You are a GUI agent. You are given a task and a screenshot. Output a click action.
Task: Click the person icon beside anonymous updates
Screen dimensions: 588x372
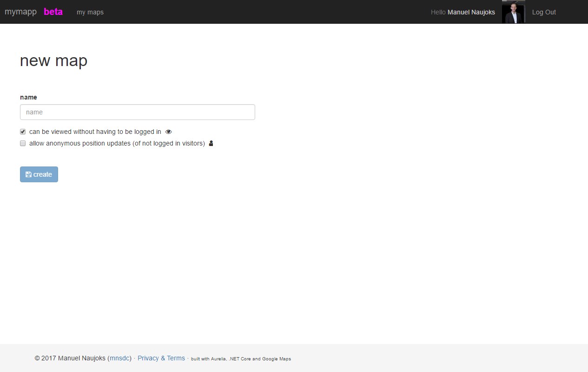(211, 144)
